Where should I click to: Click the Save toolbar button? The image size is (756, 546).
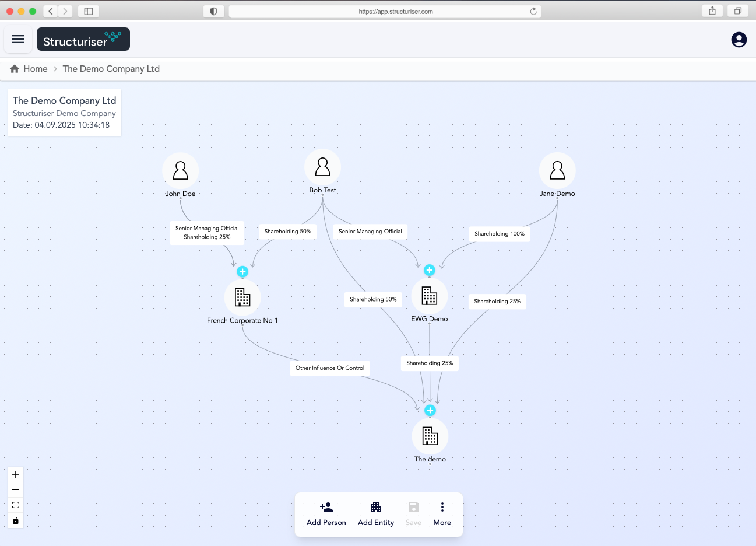(413, 514)
